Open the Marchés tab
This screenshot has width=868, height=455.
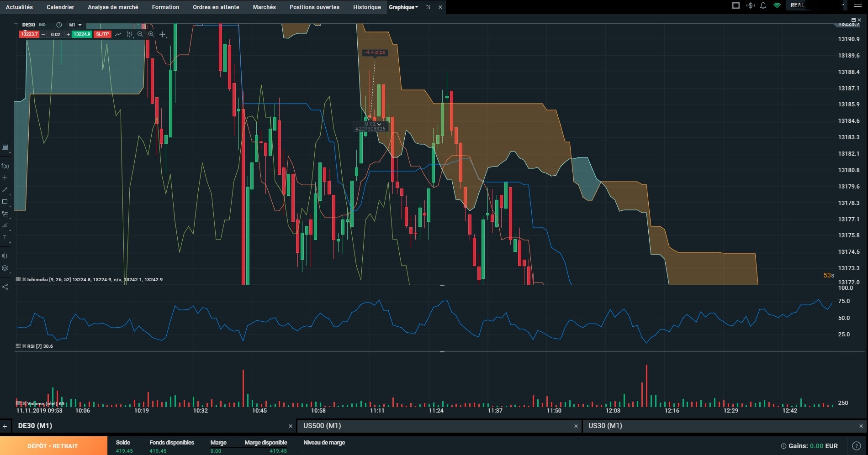pos(265,7)
